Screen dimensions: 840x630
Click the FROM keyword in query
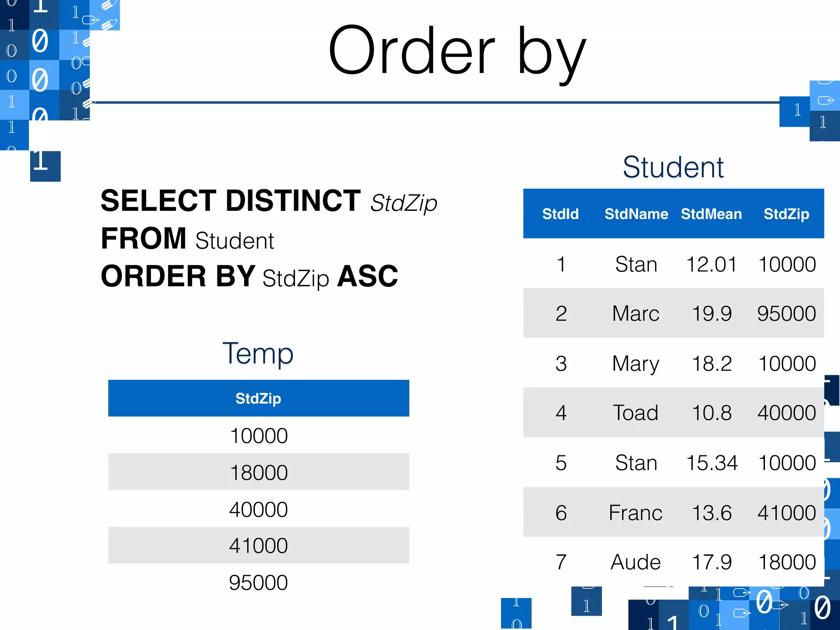pyautogui.click(x=144, y=239)
